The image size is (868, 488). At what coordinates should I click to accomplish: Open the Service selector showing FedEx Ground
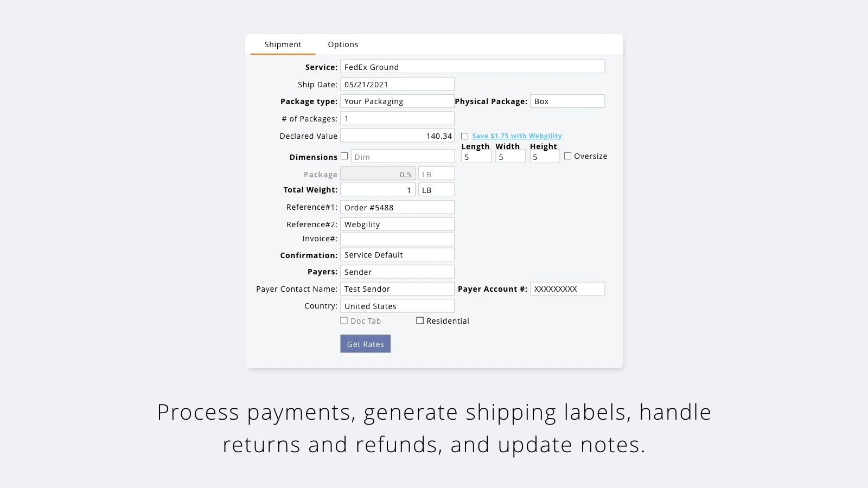(x=473, y=66)
